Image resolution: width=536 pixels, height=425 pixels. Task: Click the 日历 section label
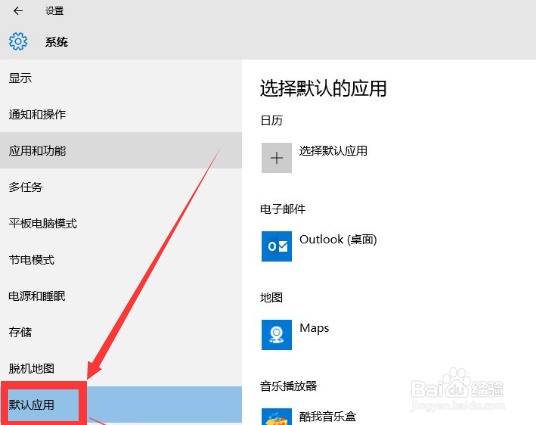pyautogui.click(x=271, y=120)
